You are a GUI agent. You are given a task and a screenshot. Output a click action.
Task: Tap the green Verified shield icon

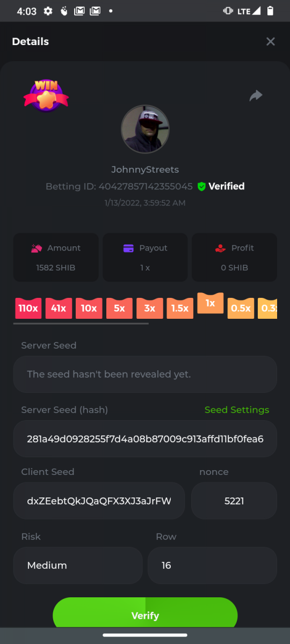pos(202,186)
